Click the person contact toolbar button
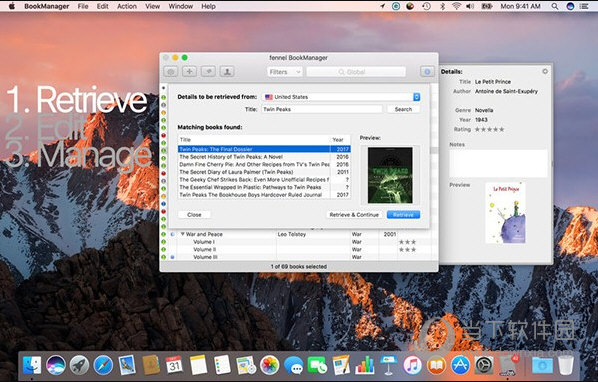This screenshot has width=598, height=382. [x=227, y=72]
